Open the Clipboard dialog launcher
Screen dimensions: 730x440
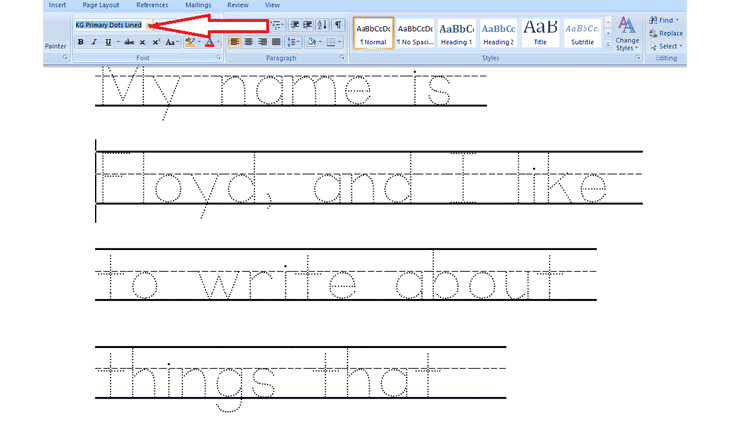(x=65, y=57)
